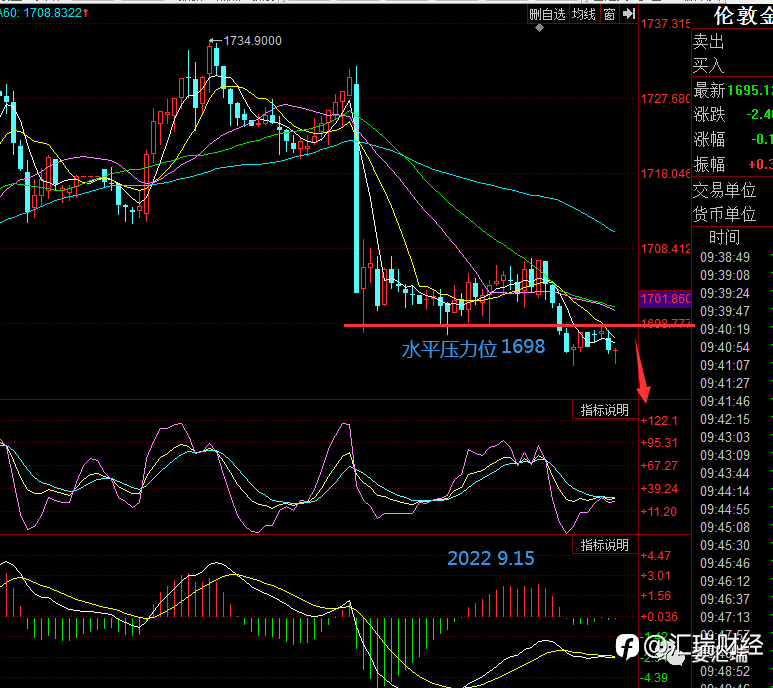Click the highlighted 1701.860 price tag
This screenshot has width=773, height=688.
coord(666,299)
